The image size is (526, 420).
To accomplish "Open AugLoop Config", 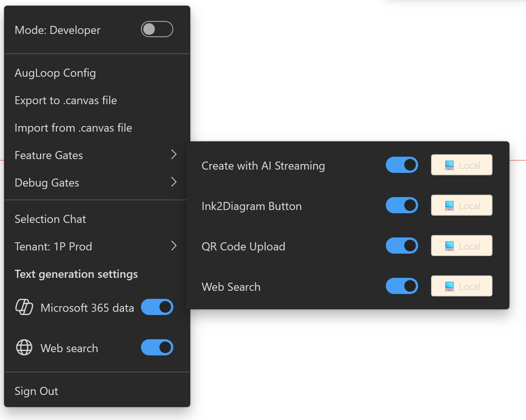I will tap(55, 73).
